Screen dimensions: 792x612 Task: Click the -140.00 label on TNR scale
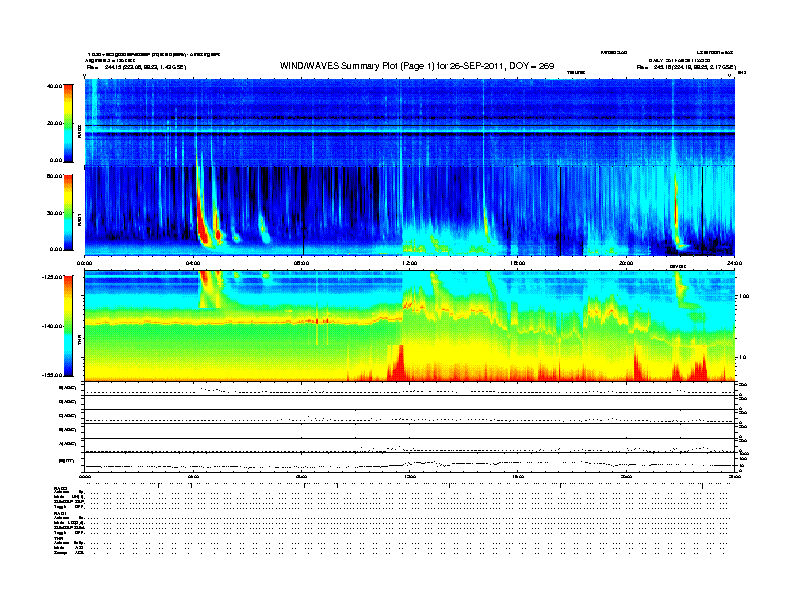tap(52, 326)
